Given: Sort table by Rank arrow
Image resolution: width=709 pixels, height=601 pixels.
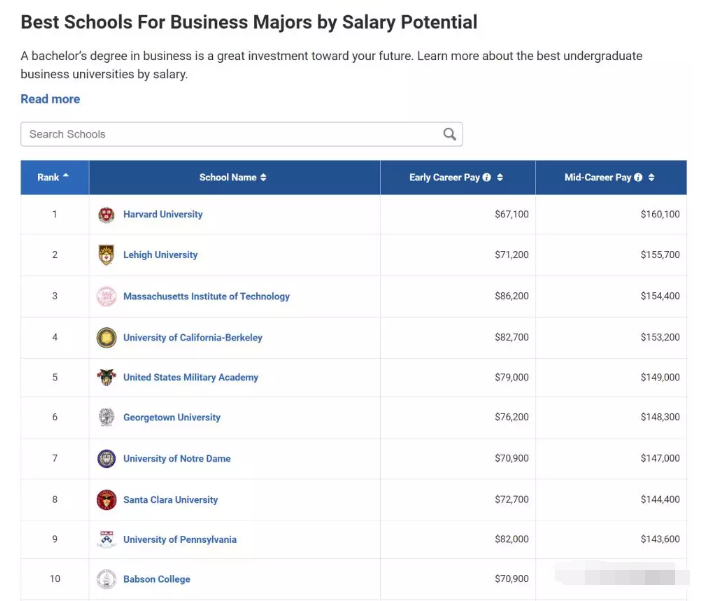Looking at the screenshot, I should click(x=66, y=175).
